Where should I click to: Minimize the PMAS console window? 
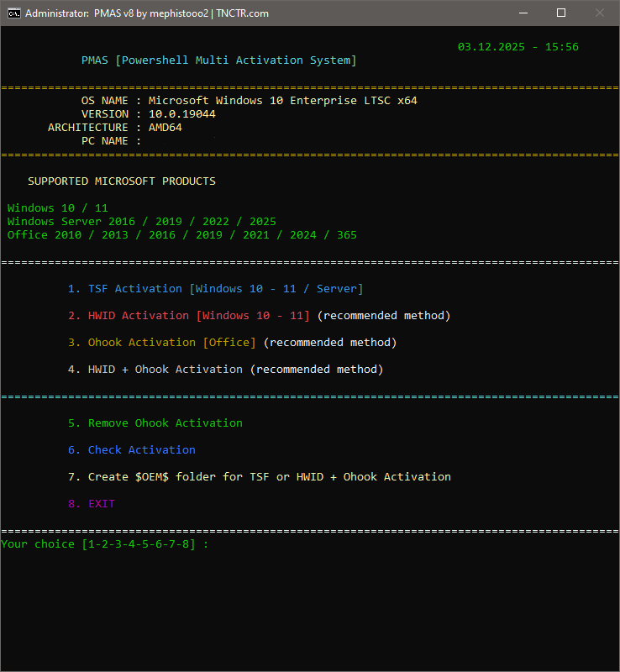523,13
